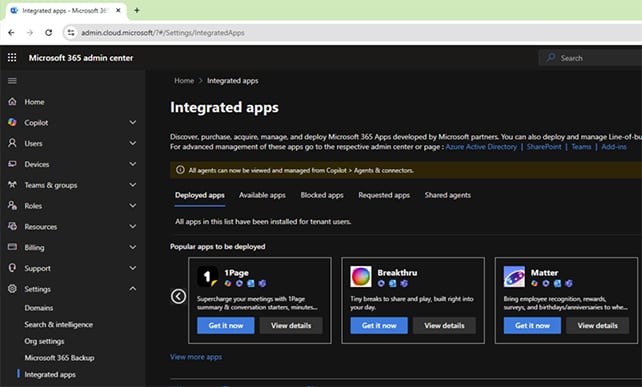Click the Matter app logo
The width and height of the screenshot is (642, 387).
(x=514, y=276)
